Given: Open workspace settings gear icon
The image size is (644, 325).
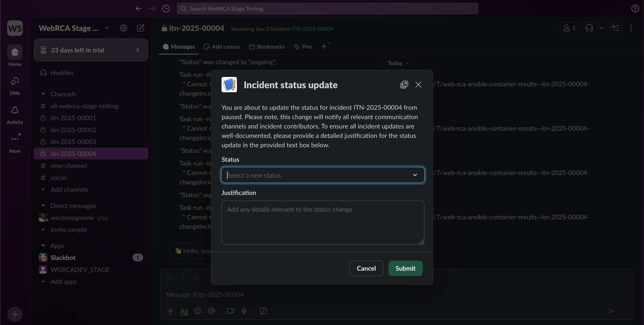Looking at the screenshot, I should pyautogui.click(x=123, y=28).
